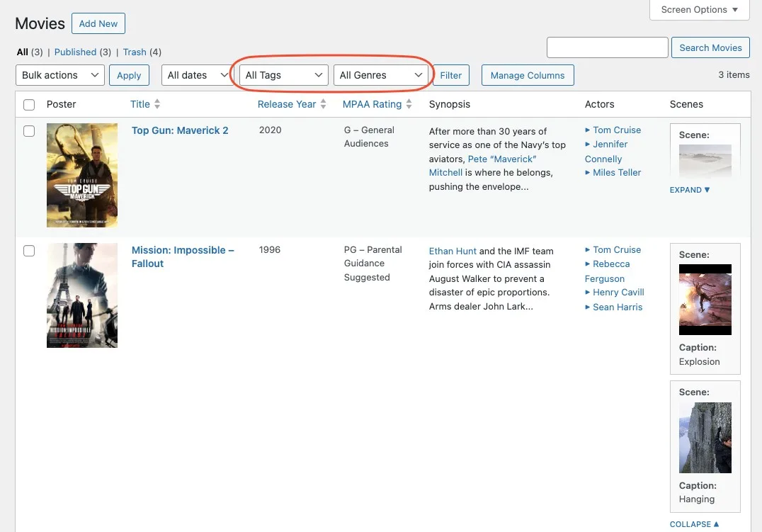The width and height of the screenshot is (762, 532).
Task: Click the 2020 release year cell
Action: (271, 130)
